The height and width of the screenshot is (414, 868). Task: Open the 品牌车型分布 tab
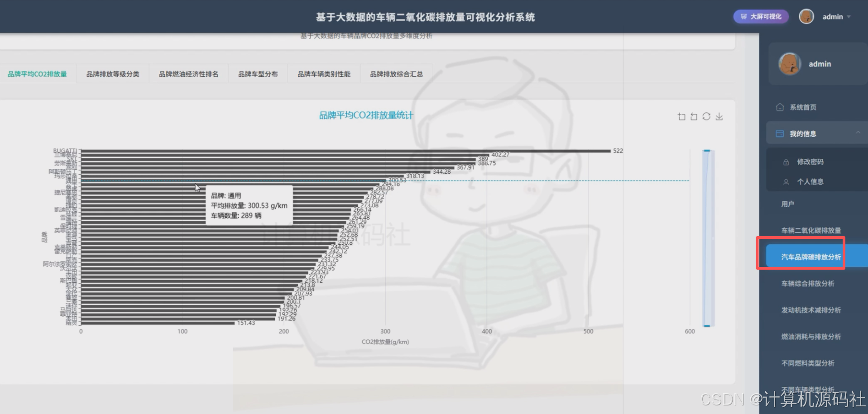(258, 74)
